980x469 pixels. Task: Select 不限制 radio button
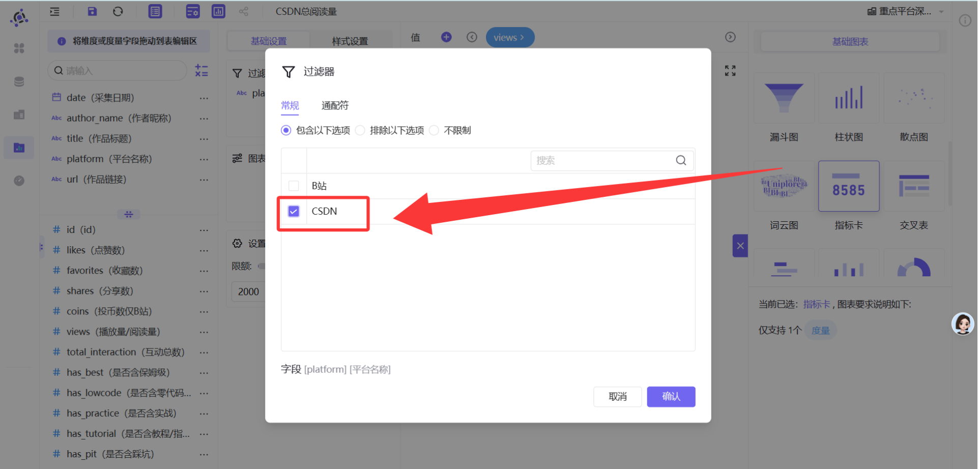pyautogui.click(x=434, y=130)
